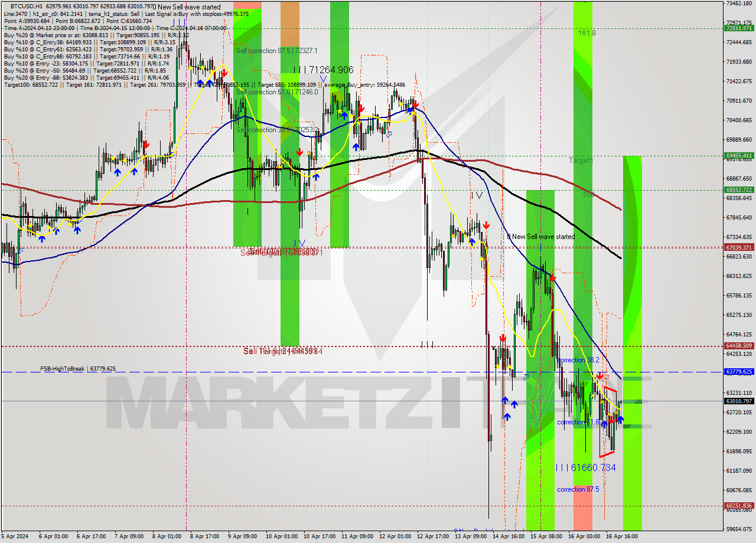The image size is (756, 543).
Task: Click the '8 Apr 17:00' time label
Action: coord(204,537)
